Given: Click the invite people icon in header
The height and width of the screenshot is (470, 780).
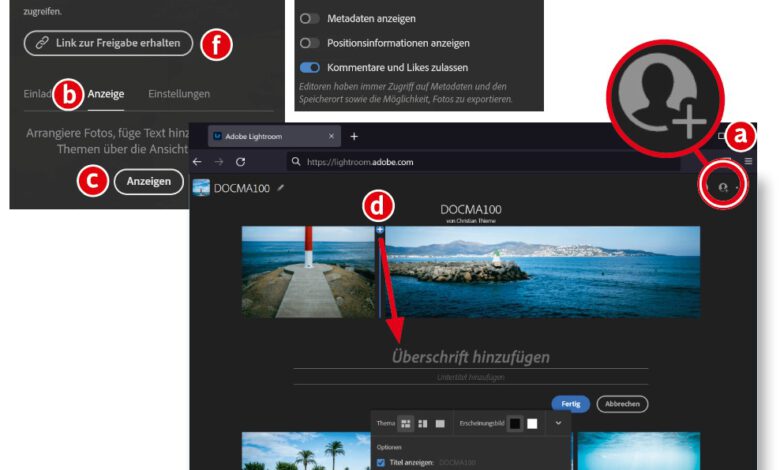Looking at the screenshot, I should 723,187.
